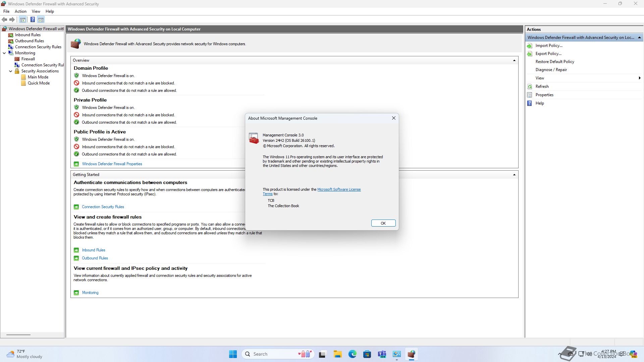Select Security Associations tree node
Viewport: 644px width, 362px height.
click(40, 71)
